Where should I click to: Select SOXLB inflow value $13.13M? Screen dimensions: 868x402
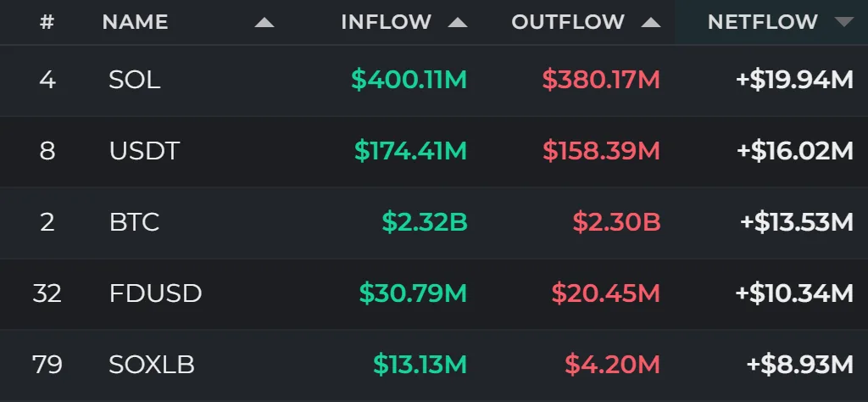click(x=420, y=365)
